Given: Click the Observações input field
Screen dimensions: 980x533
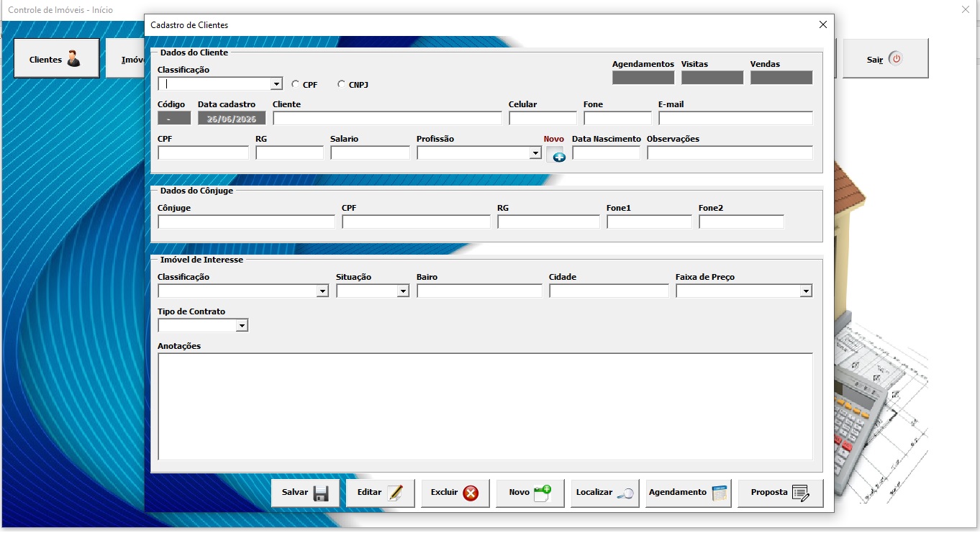Looking at the screenshot, I should 730,152.
